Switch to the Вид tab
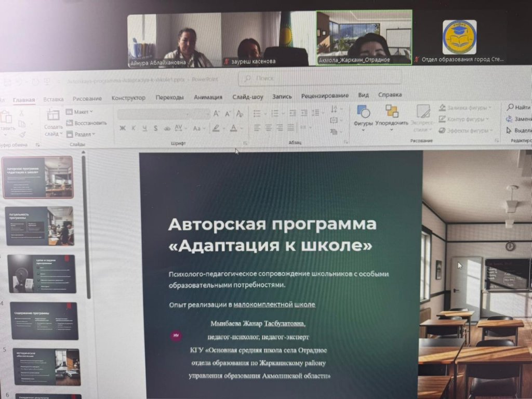The height and width of the screenshot is (399, 532). click(x=363, y=95)
